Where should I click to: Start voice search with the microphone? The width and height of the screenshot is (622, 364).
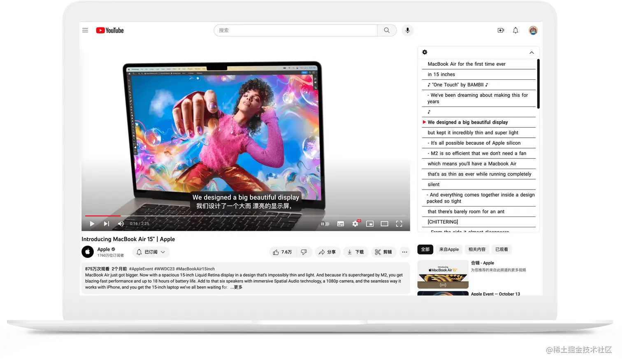(x=407, y=30)
